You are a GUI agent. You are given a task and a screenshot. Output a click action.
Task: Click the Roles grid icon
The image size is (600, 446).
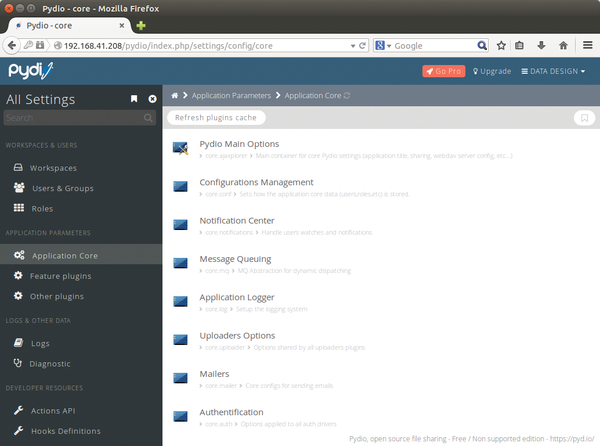point(19,208)
